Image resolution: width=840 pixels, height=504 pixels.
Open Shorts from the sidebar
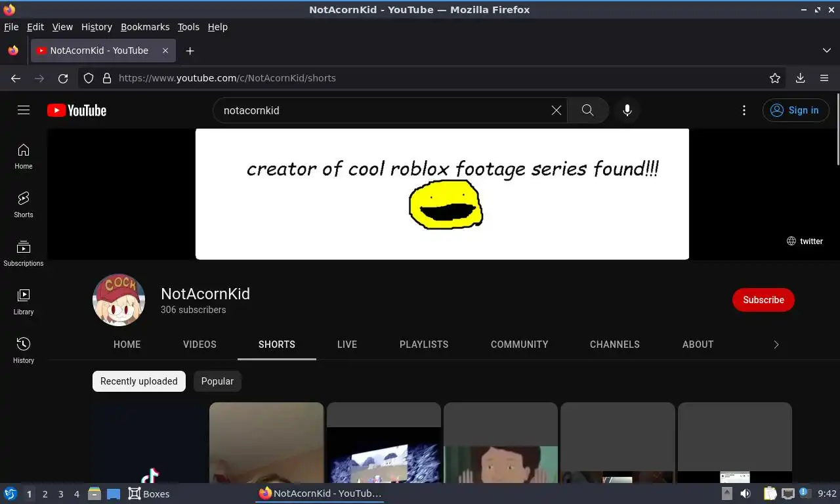(x=24, y=205)
